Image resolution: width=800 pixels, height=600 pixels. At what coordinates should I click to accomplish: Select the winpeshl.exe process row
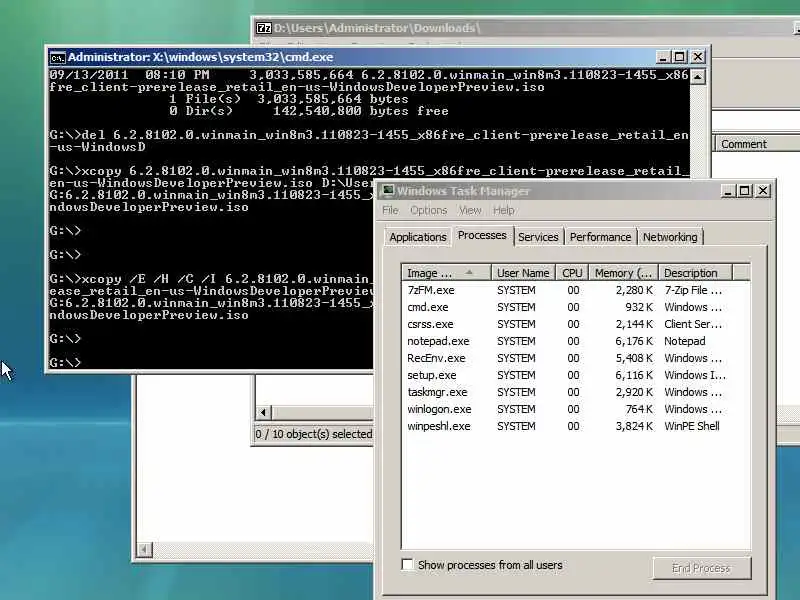click(576, 426)
